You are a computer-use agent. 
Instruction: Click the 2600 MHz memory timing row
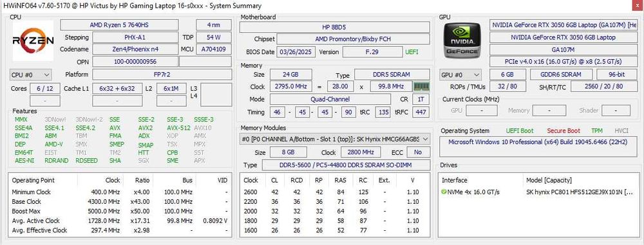tap(334, 192)
